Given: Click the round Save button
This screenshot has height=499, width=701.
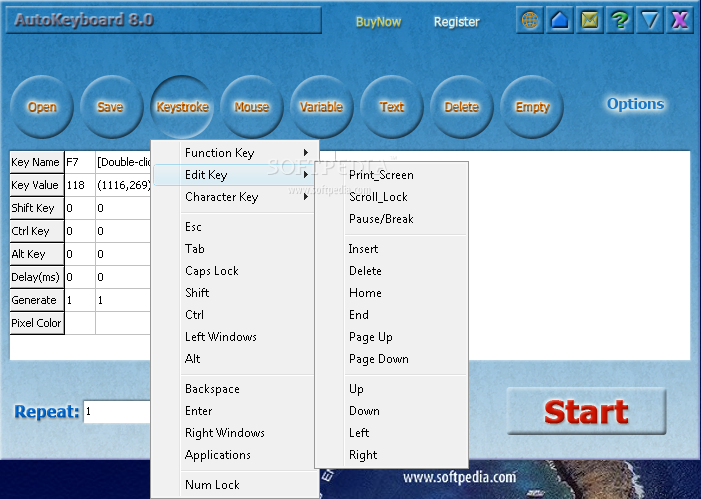Looking at the screenshot, I should tap(112, 107).
